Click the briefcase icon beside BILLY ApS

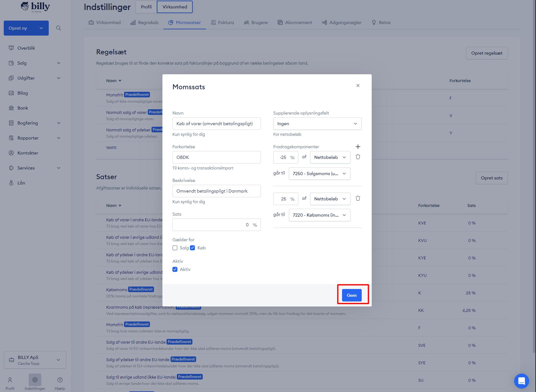(12, 360)
